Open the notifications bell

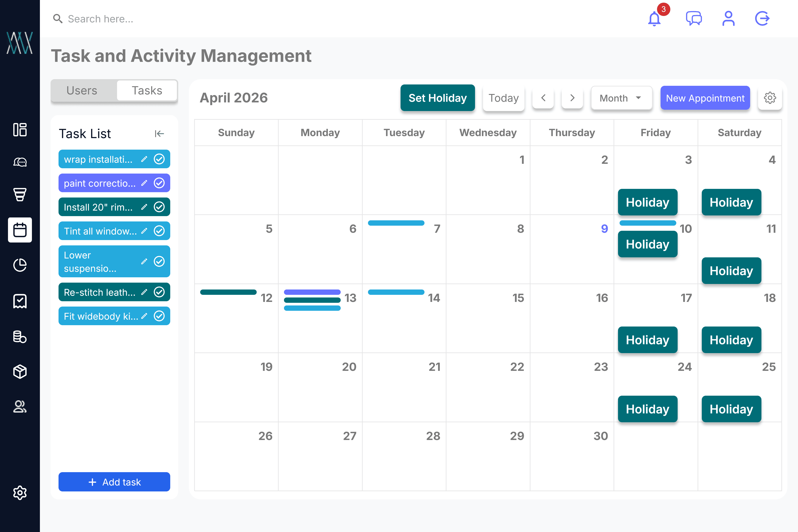coord(654,19)
